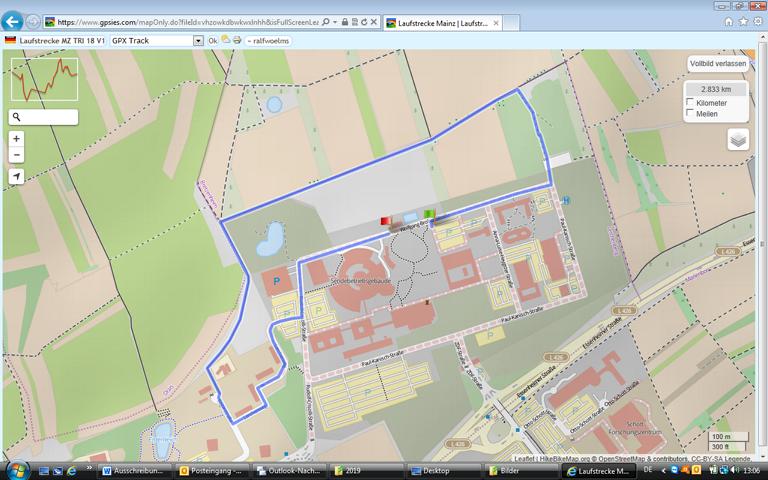Viewport: 768px width, 480px height.
Task: Open the elevation profile thumbnail
Action: (x=44, y=78)
